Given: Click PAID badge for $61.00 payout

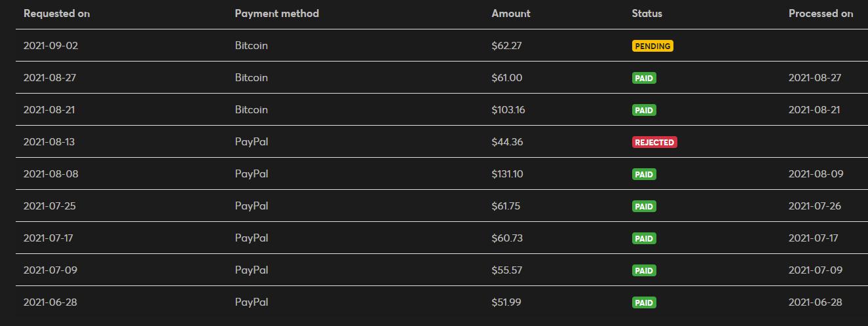Looking at the screenshot, I should pos(644,78).
